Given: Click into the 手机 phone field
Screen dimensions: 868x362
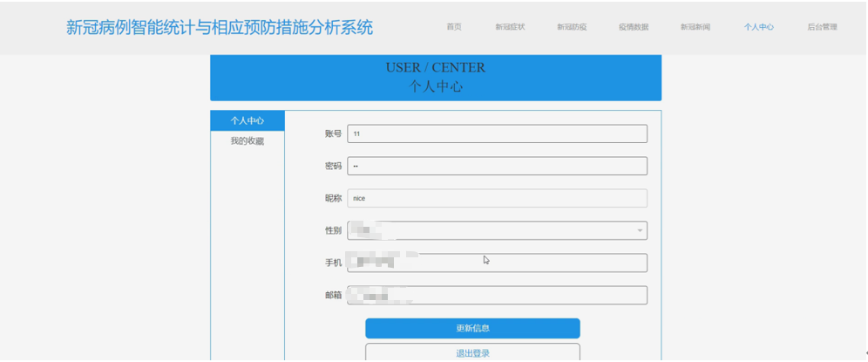Looking at the screenshot, I should click(x=497, y=263).
